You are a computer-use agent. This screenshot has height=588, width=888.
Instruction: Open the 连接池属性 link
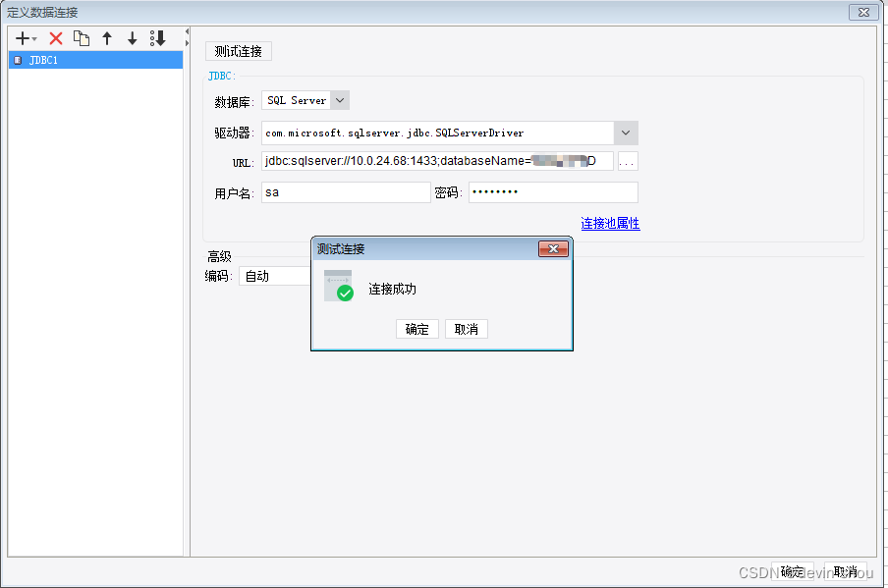(610, 224)
